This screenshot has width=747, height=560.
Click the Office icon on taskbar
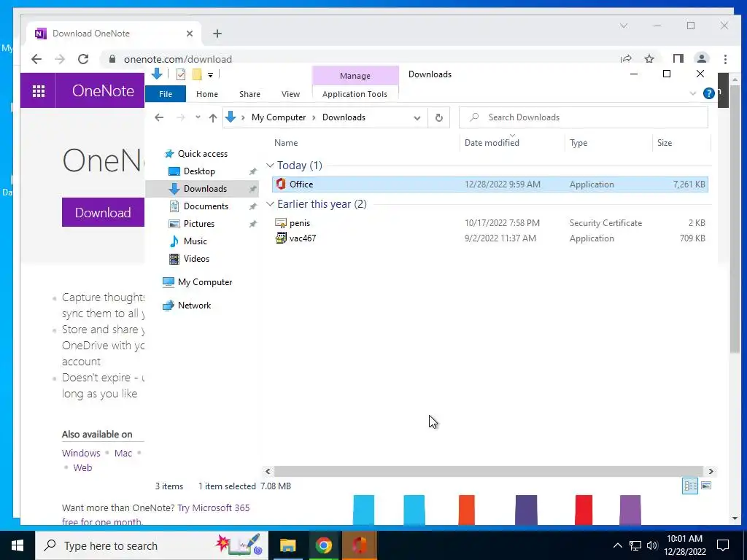coord(360,545)
